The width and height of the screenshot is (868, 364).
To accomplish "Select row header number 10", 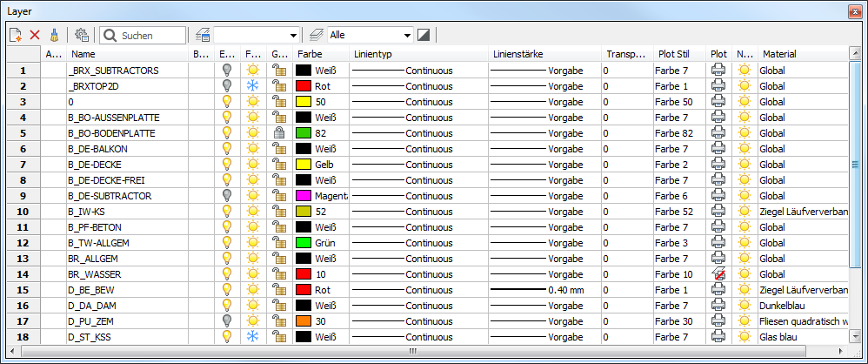I will 23,212.
